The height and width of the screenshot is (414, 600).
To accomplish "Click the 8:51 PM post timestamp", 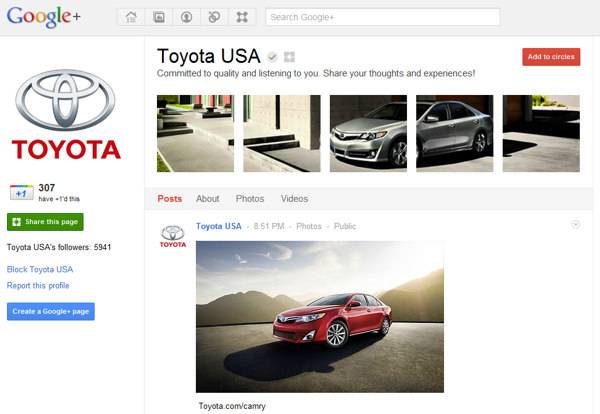I will click(x=269, y=226).
